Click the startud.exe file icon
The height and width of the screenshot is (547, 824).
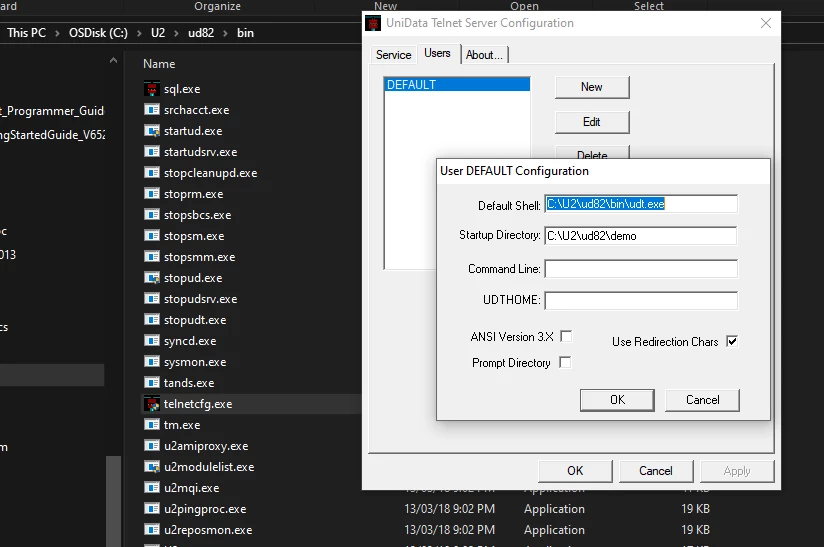tap(152, 131)
